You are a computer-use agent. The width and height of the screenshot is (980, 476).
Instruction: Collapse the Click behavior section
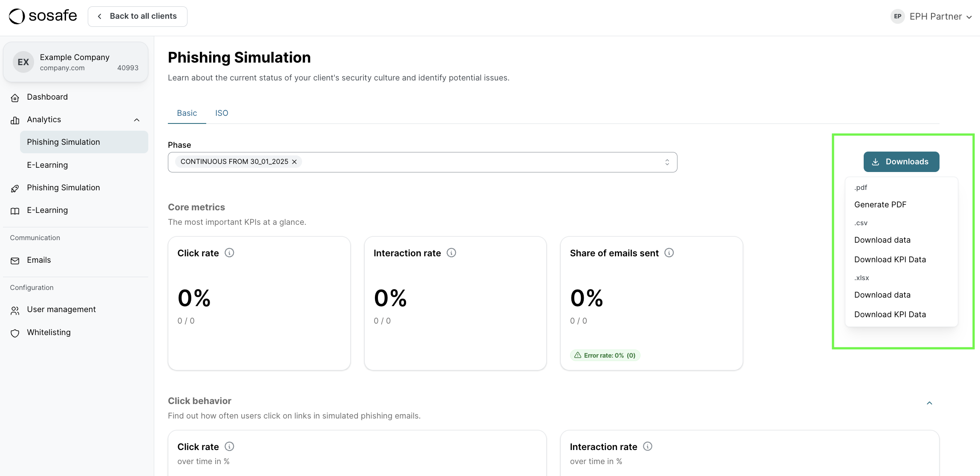(x=929, y=403)
